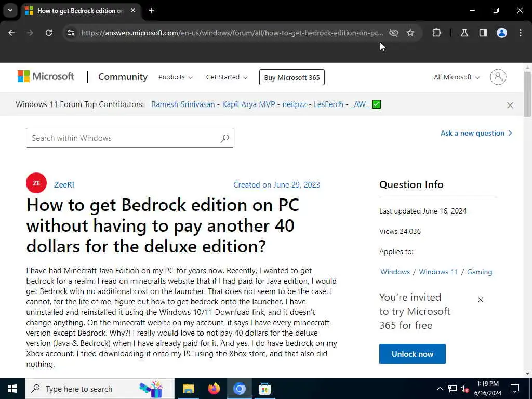532x399 pixels.
Task: Open Kapil Arya MVP contributor profile
Action: pyautogui.click(x=249, y=104)
